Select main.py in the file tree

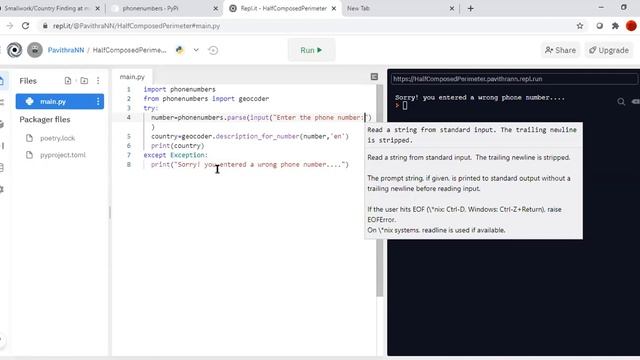(x=60, y=101)
